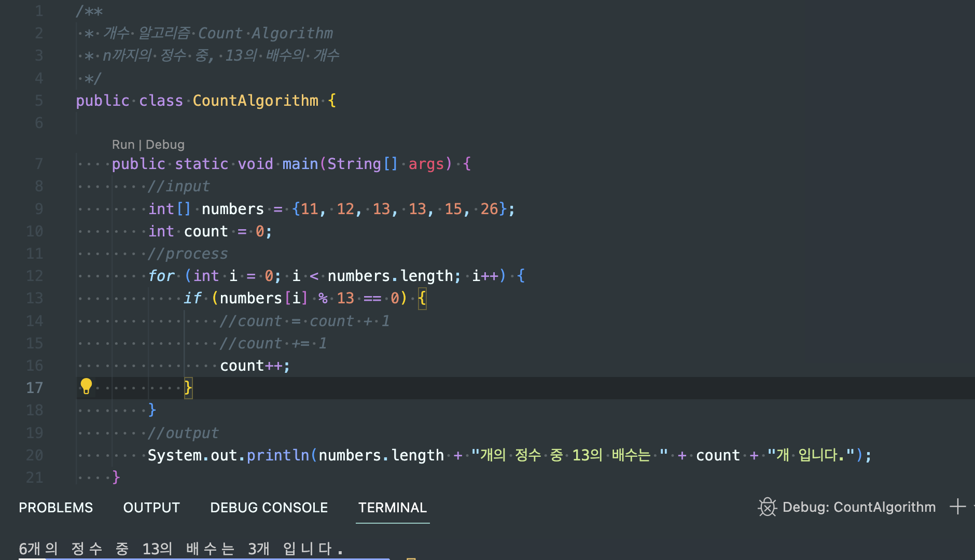Open a new terminal with the plus icon

958,507
